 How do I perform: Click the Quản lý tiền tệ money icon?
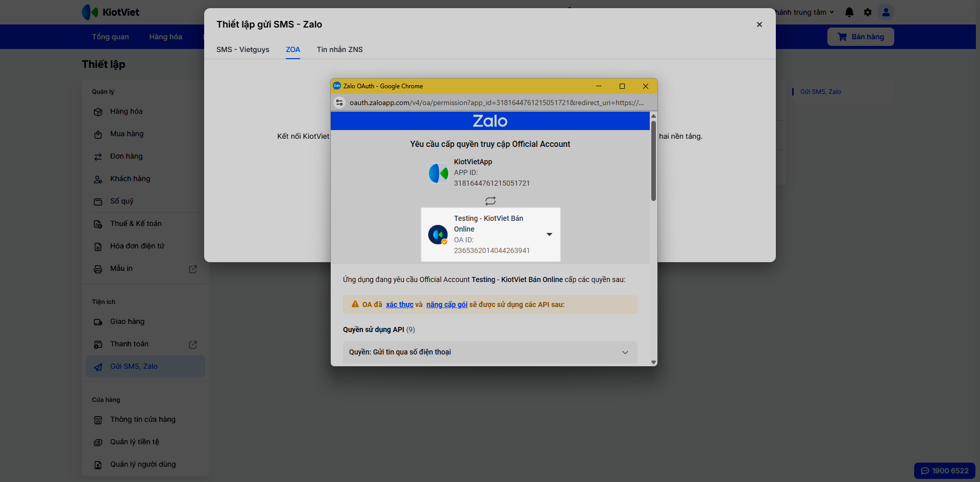pyautogui.click(x=98, y=442)
